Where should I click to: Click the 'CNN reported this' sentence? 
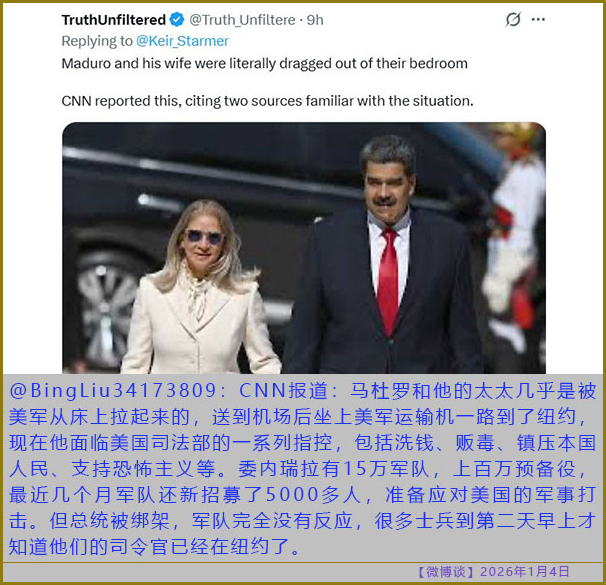(x=267, y=101)
